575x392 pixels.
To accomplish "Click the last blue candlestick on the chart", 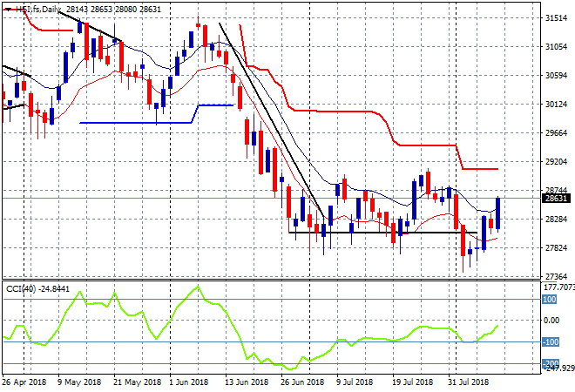I will [x=498, y=214].
